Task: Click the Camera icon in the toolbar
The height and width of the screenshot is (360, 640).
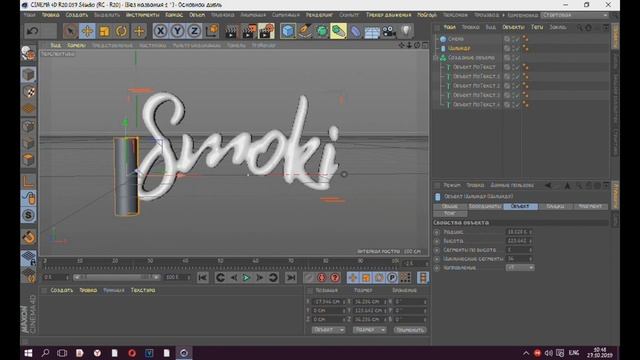Action: pos(389,31)
